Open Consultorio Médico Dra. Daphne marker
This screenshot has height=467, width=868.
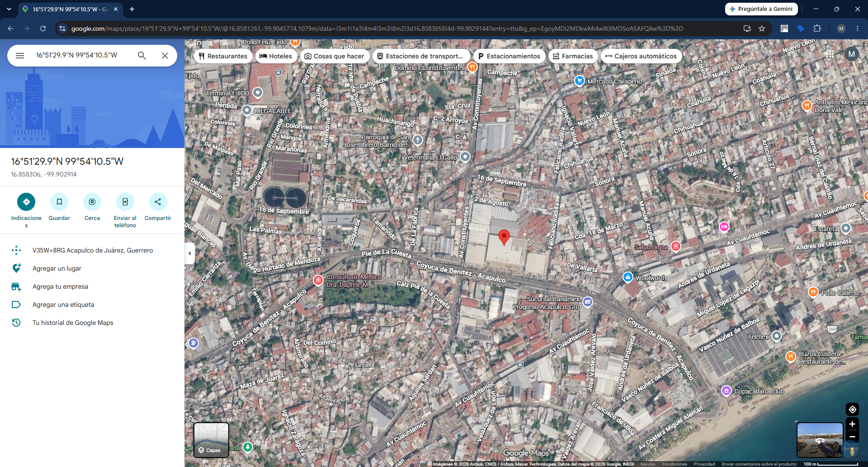click(x=318, y=281)
